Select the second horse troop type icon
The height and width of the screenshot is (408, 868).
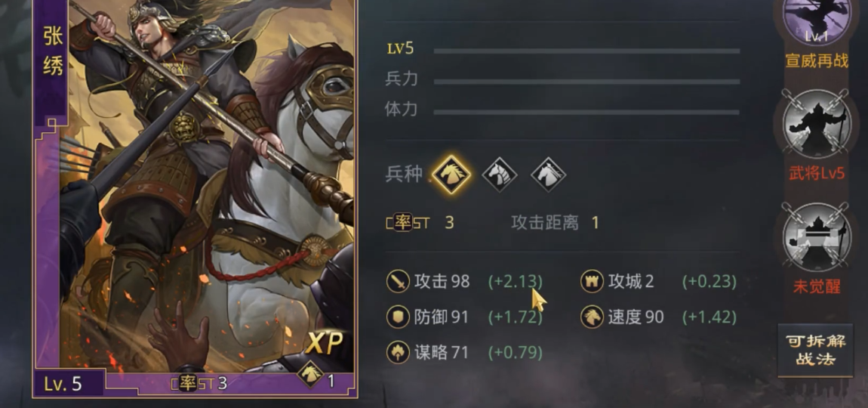pos(500,175)
